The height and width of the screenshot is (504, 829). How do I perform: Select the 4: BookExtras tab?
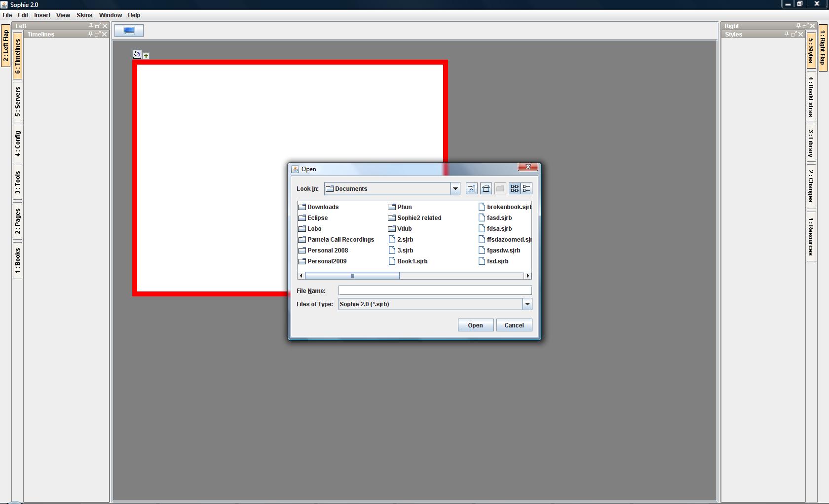[811, 96]
